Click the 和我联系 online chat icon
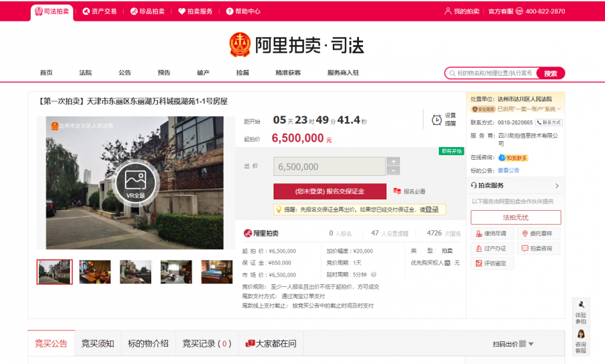 pos(513,158)
